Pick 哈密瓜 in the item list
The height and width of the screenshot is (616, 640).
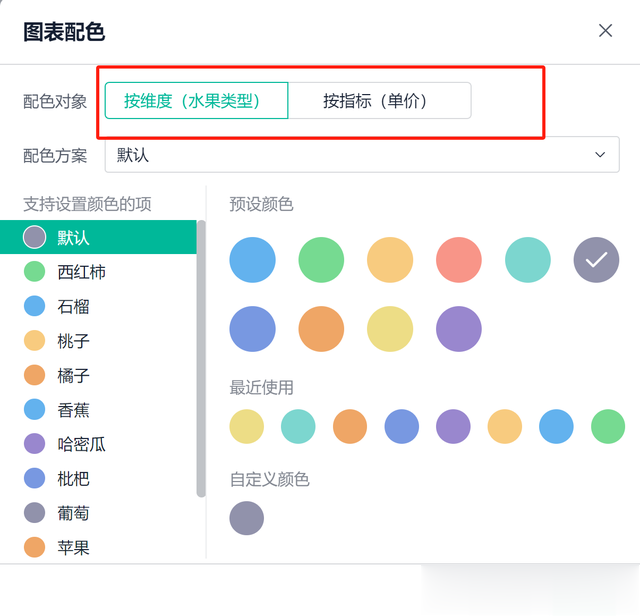point(98,444)
